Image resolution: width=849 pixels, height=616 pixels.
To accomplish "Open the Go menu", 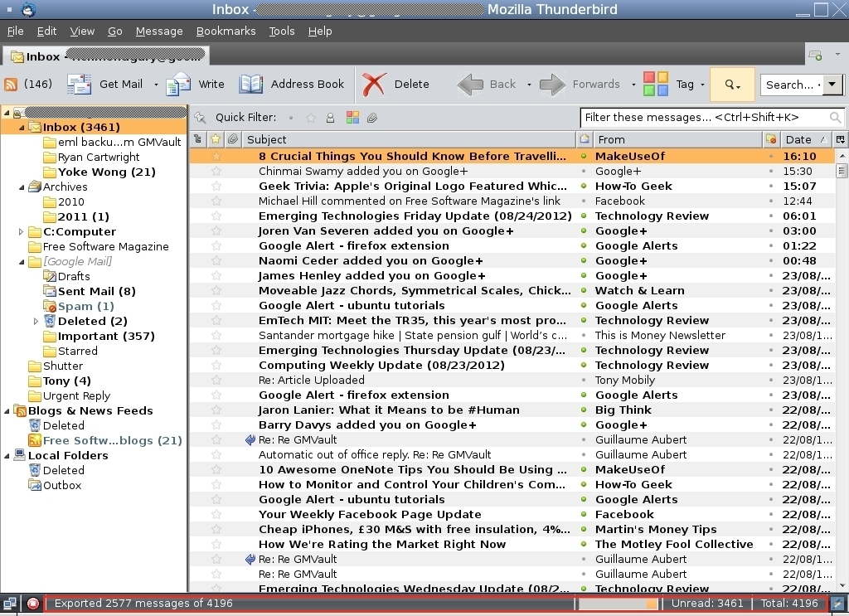I will [114, 32].
